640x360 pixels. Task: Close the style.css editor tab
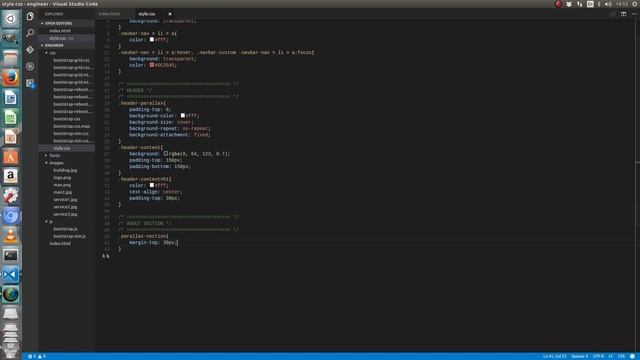(x=170, y=14)
